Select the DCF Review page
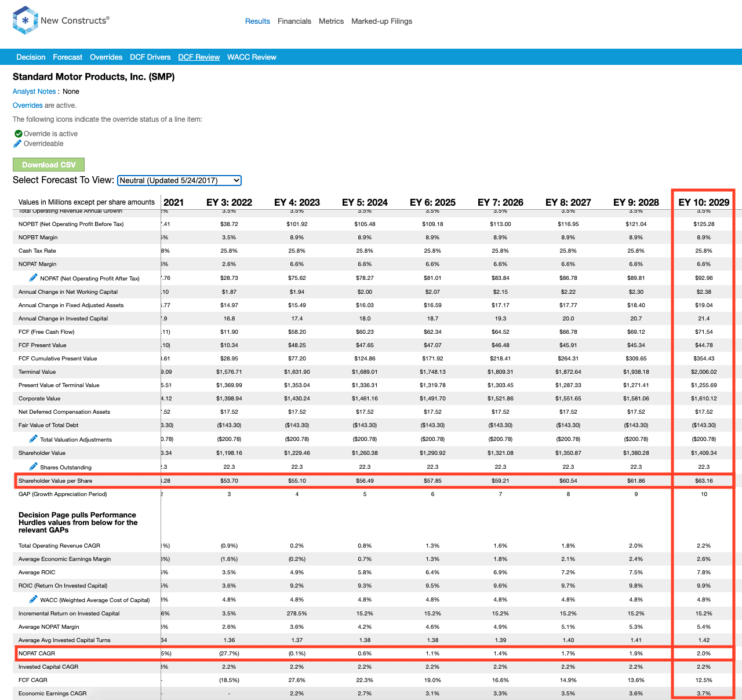 (199, 57)
